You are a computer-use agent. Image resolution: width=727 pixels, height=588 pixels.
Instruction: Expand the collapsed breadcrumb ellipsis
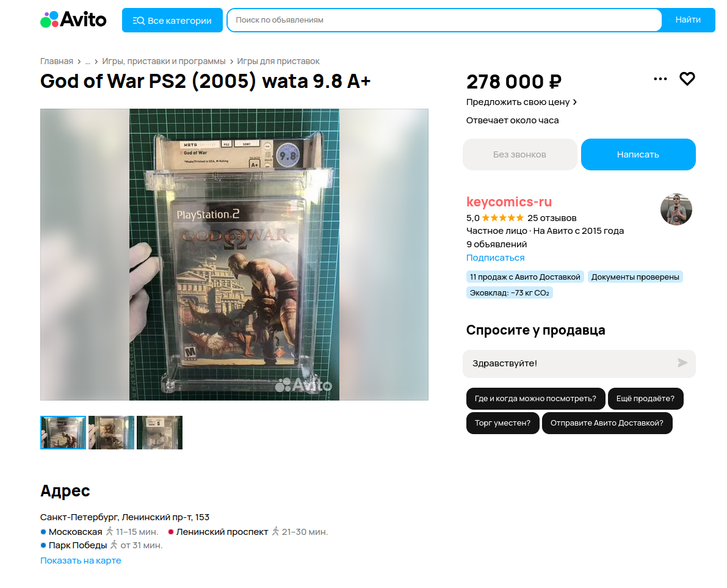click(x=88, y=61)
